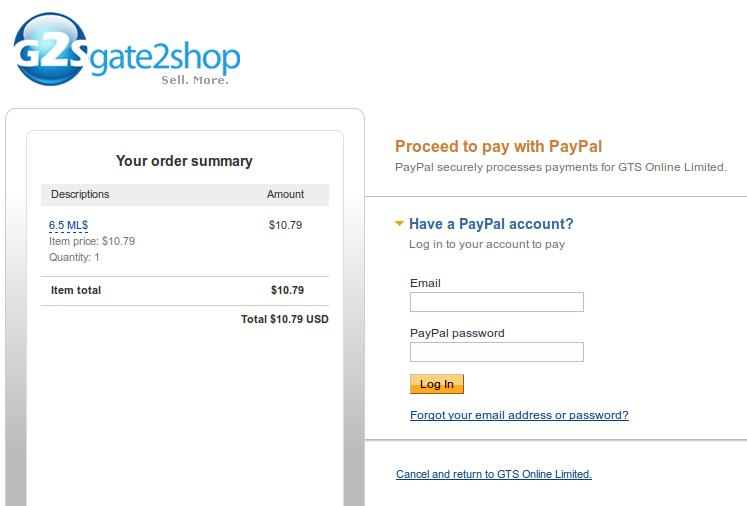Click the PayPal password label

(457, 333)
